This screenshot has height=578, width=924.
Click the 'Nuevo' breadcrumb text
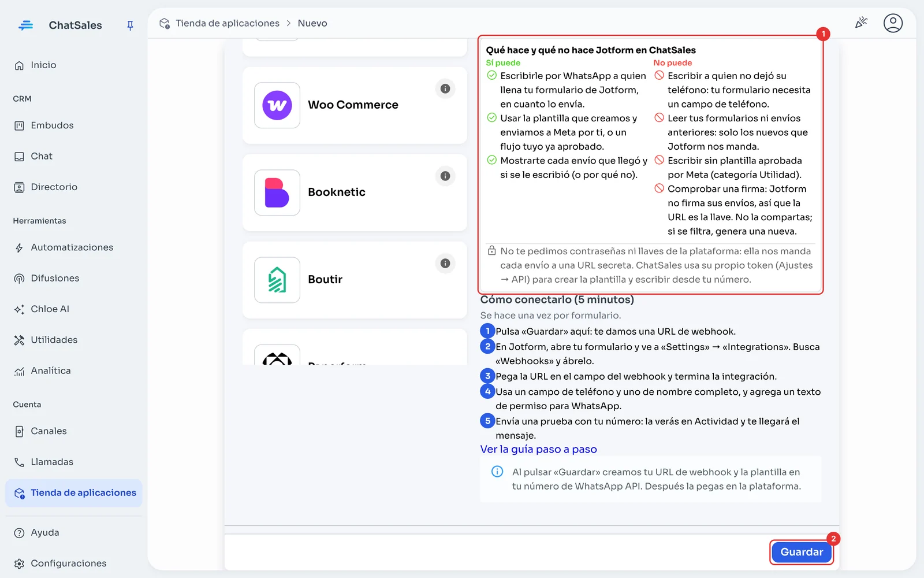[x=312, y=23]
